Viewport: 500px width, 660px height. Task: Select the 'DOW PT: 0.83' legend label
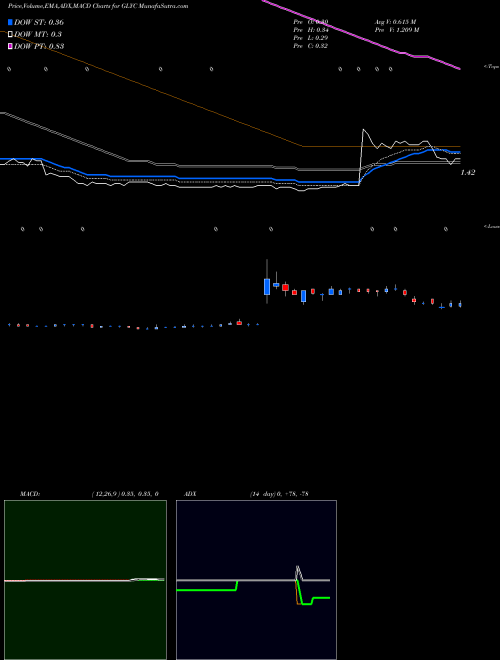click(x=39, y=46)
